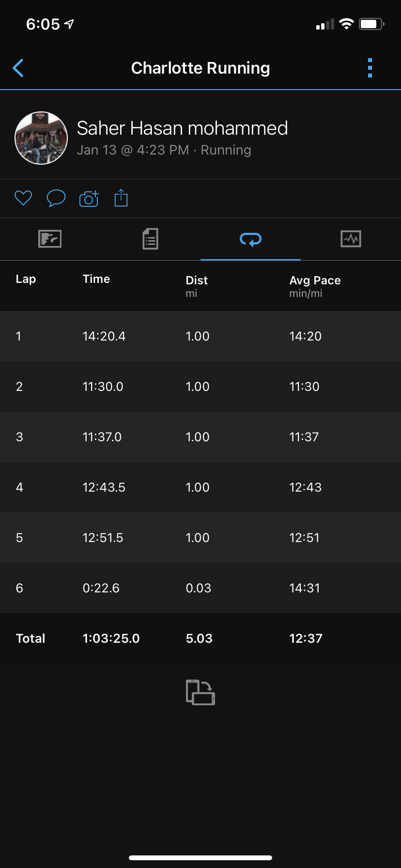Switch to the stats details tab
This screenshot has width=401, height=868.
tap(150, 239)
